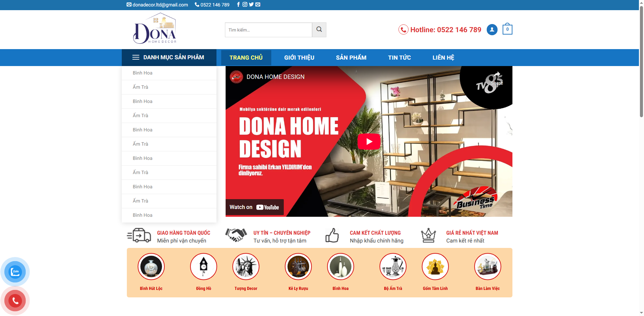Click Giá Rẻ Nhất Việt Nam heading
The image size is (644, 316).
(472, 233)
